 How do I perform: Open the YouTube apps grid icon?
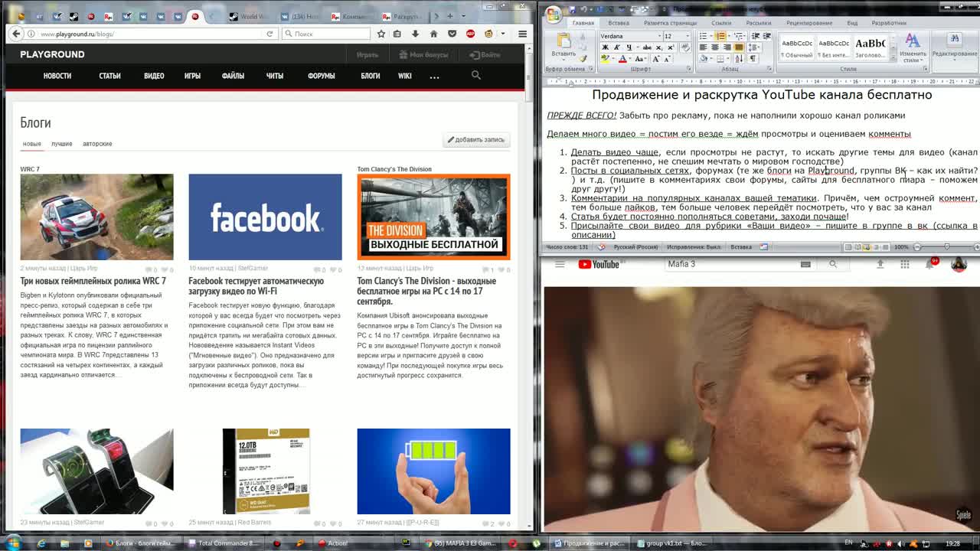click(905, 264)
